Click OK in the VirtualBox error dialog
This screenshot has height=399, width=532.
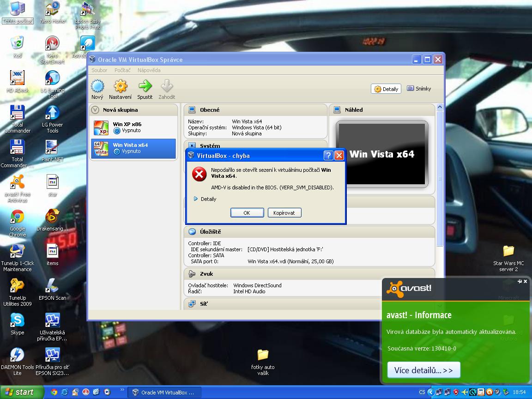(x=247, y=213)
